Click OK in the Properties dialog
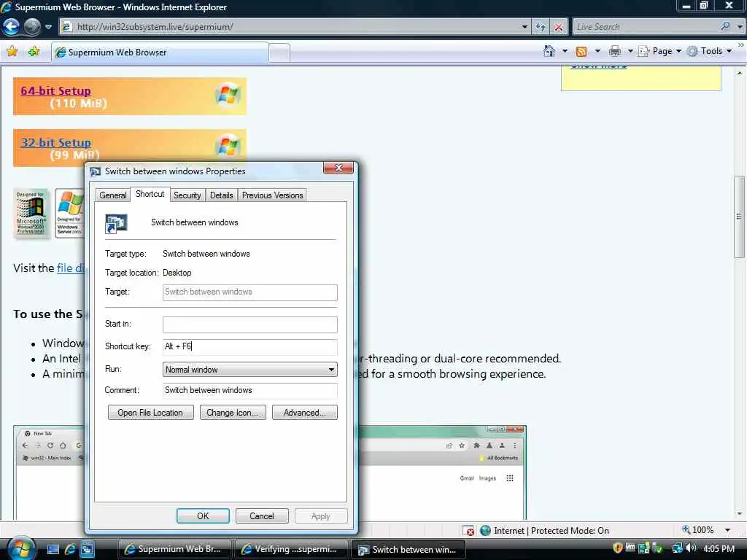This screenshot has height=560, width=747. click(x=203, y=516)
